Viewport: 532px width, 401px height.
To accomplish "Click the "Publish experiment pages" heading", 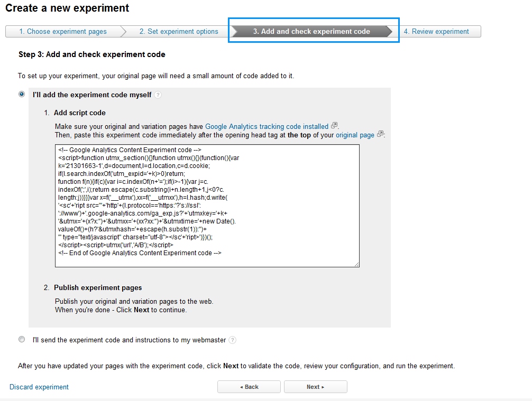I will [x=98, y=288].
